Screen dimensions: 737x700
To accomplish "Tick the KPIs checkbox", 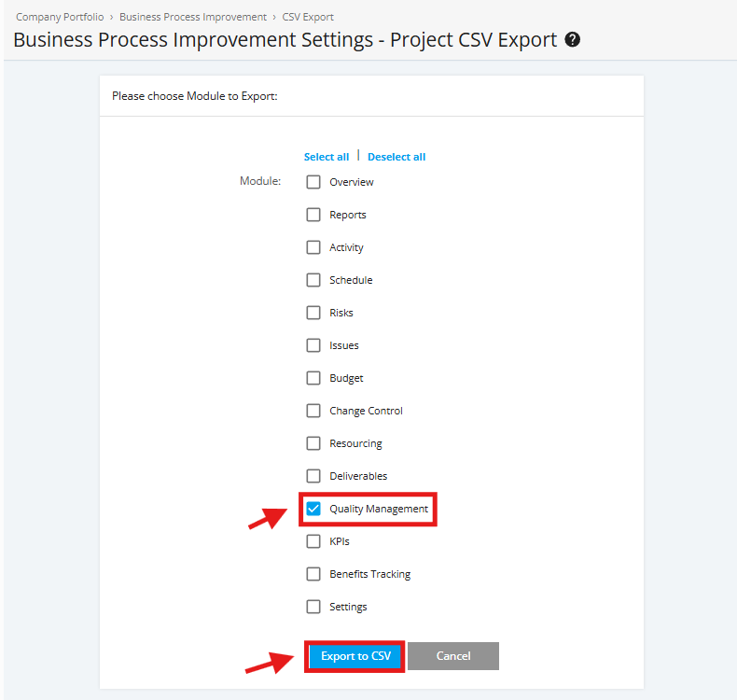I will [x=313, y=541].
